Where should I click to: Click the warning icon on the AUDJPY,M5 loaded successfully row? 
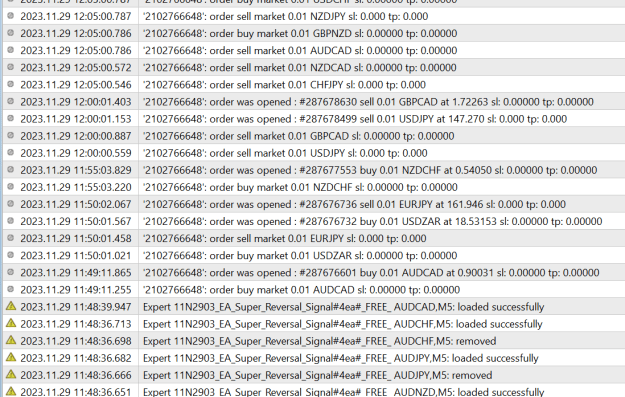point(11,358)
